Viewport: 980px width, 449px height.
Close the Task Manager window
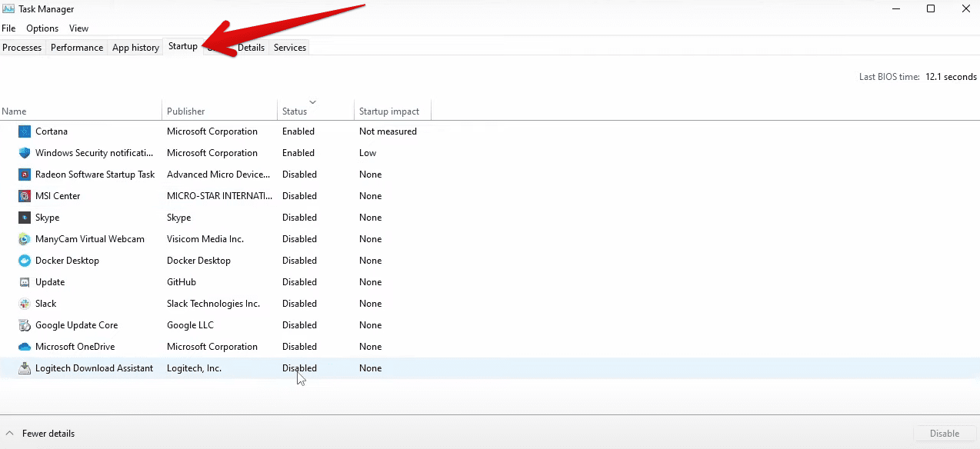965,8
